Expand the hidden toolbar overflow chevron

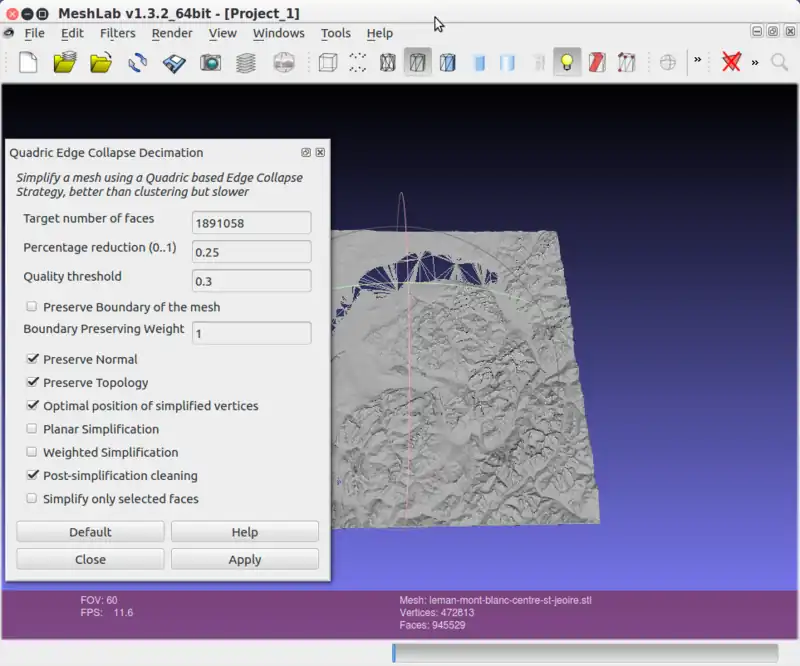[x=698, y=61]
